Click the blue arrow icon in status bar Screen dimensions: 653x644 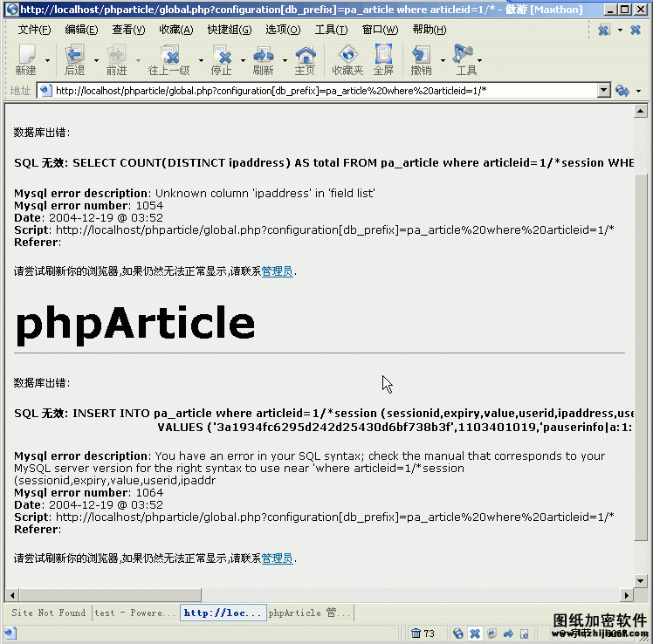pos(508,634)
